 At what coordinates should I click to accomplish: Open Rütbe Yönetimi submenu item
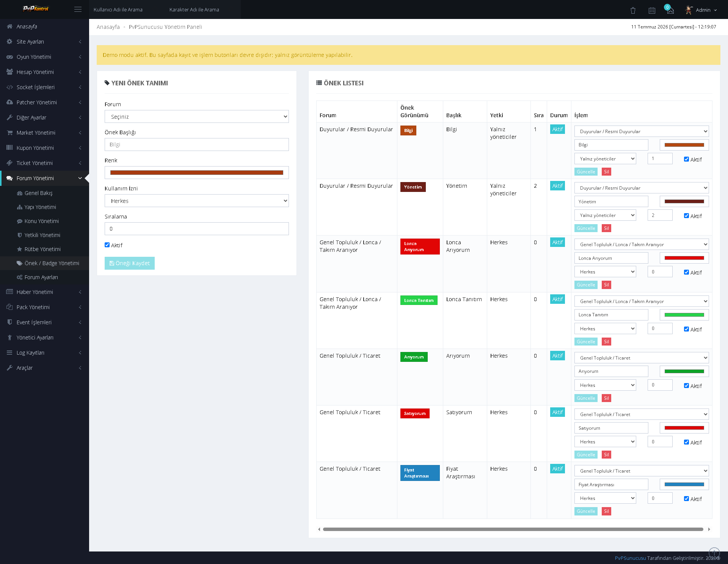(44, 249)
